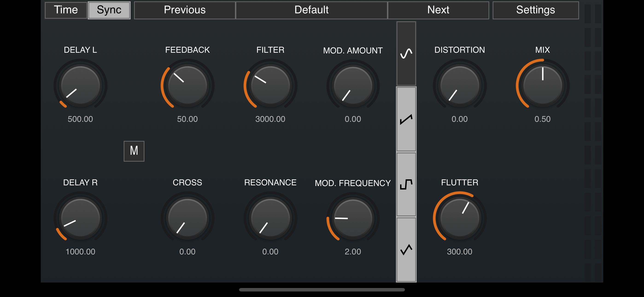Select the triangle wave modulation shape
The image size is (644, 297).
point(406,250)
